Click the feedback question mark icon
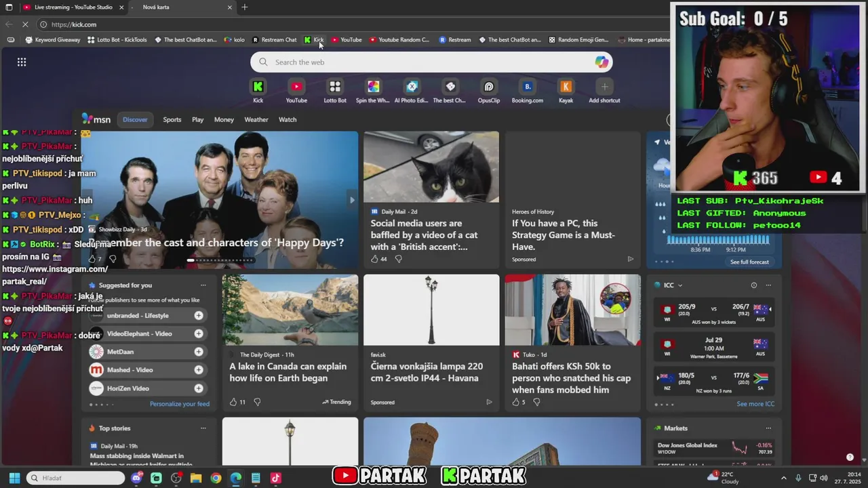The height and width of the screenshot is (488, 868). click(850, 457)
